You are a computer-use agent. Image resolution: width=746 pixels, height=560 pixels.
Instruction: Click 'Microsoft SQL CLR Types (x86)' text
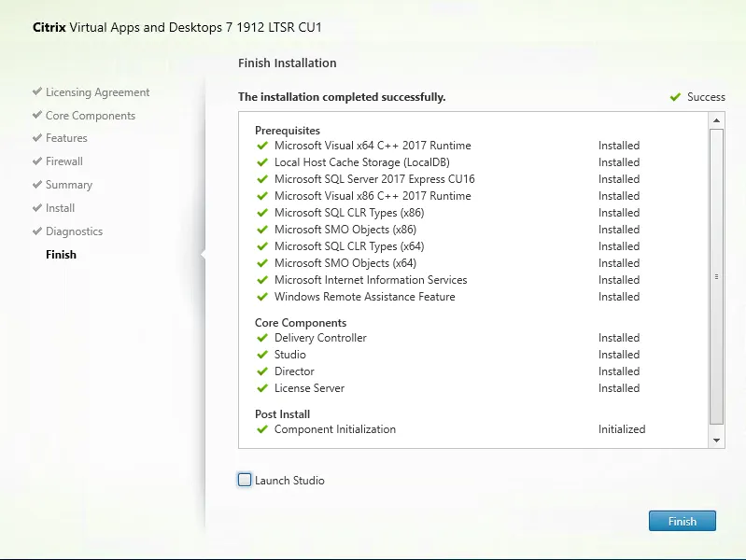pos(349,213)
